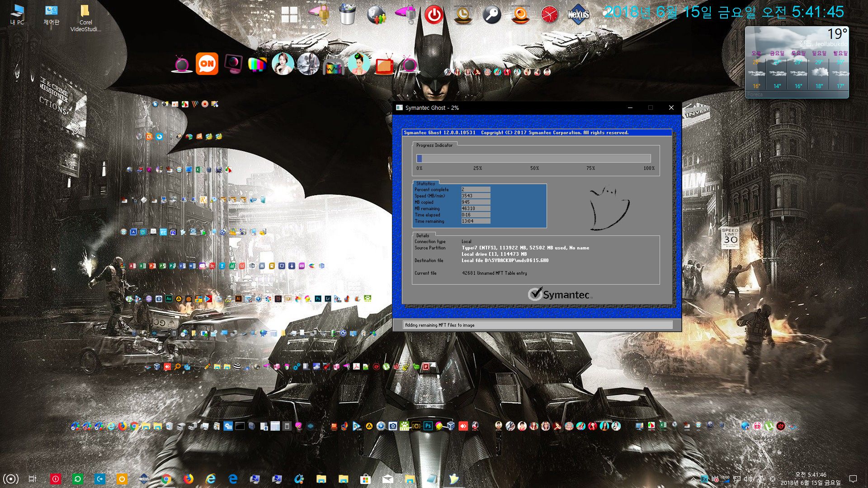Click the circular Start button in taskbar
The image size is (868, 488).
click(x=11, y=479)
